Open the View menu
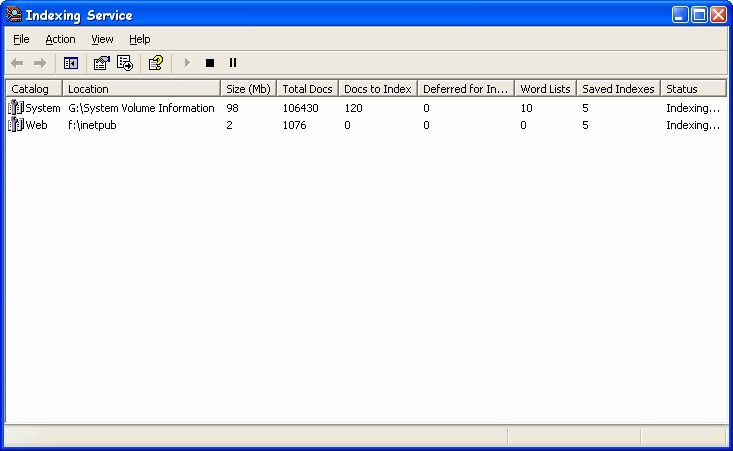This screenshot has width=733, height=451. (102, 39)
